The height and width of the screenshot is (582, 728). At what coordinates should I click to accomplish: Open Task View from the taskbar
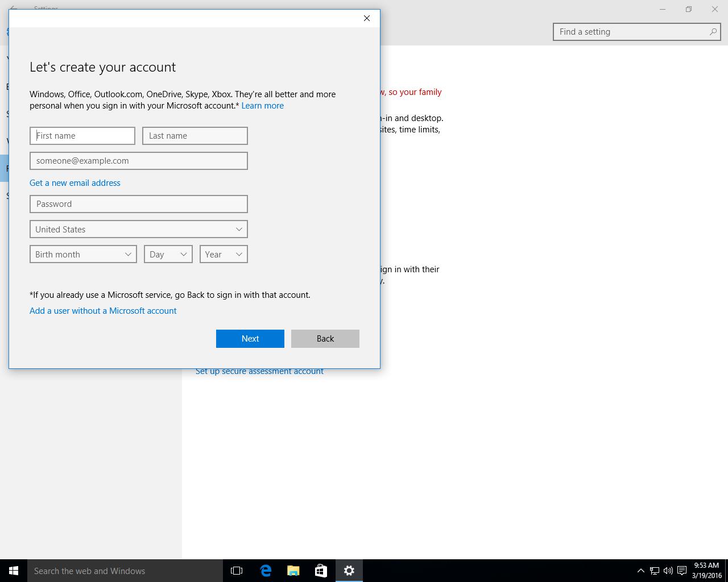tap(237, 571)
